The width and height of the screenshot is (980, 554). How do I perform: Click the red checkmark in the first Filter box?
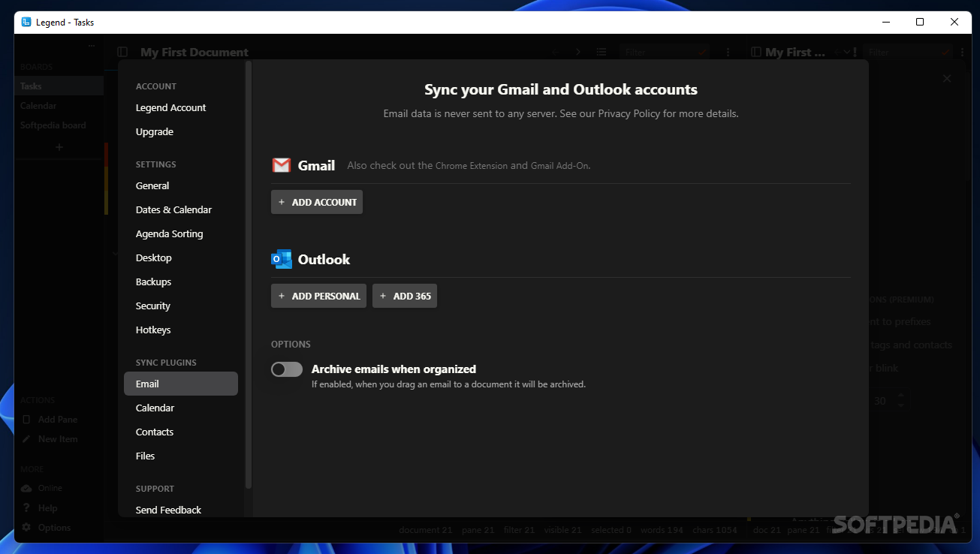point(703,52)
